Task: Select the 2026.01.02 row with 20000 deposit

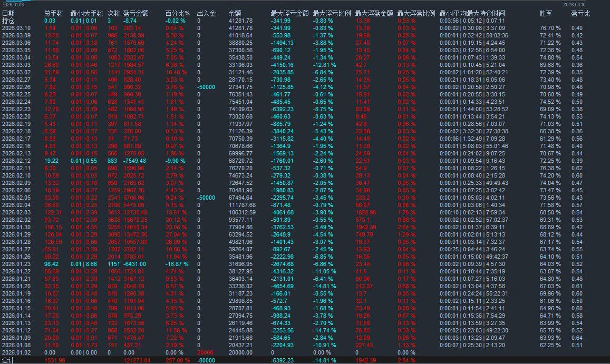Action: coord(18,353)
